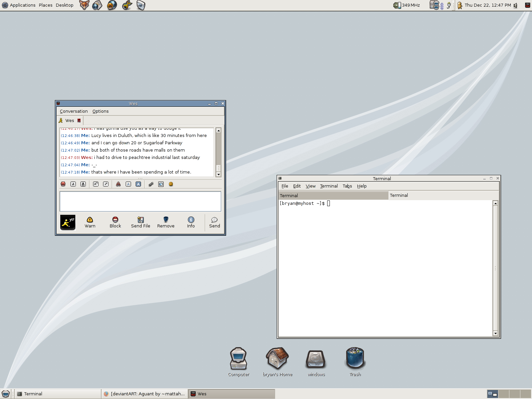Open Computer desktop icon
532x399 pixels.
(238, 362)
